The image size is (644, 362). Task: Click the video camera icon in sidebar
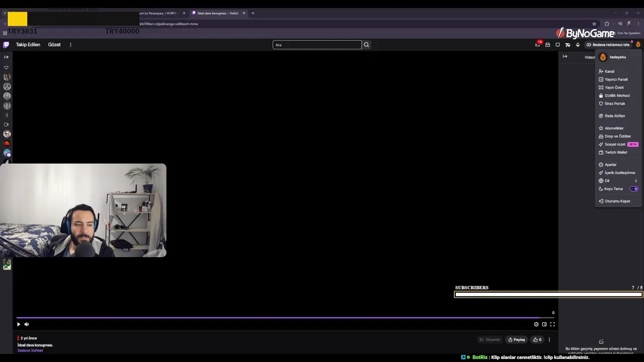click(6, 124)
